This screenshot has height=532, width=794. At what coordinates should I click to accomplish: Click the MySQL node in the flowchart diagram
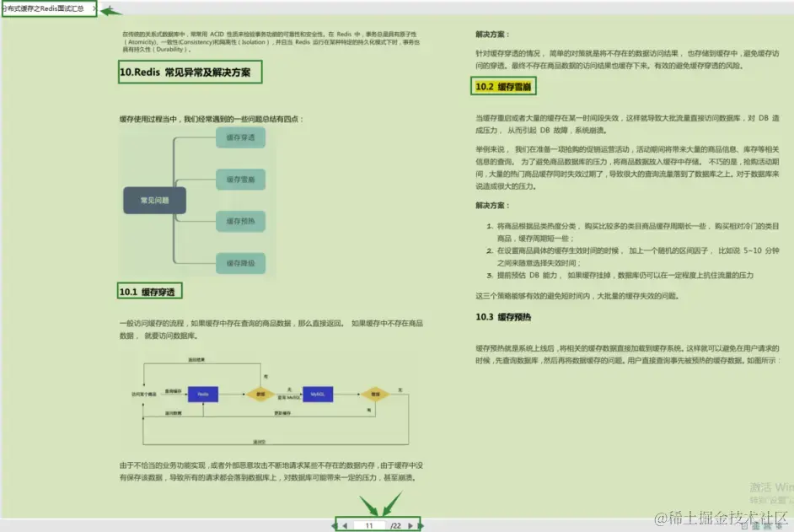click(x=319, y=394)
